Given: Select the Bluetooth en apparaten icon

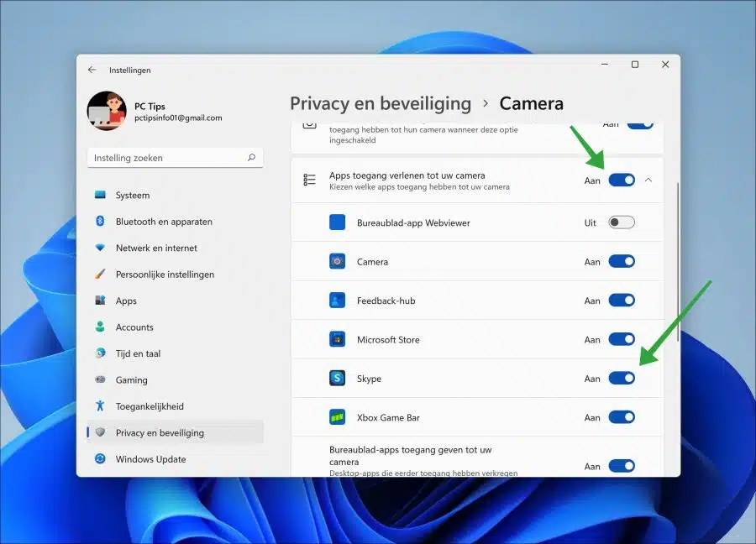Looking at the screenshot, I should point(100,221).
